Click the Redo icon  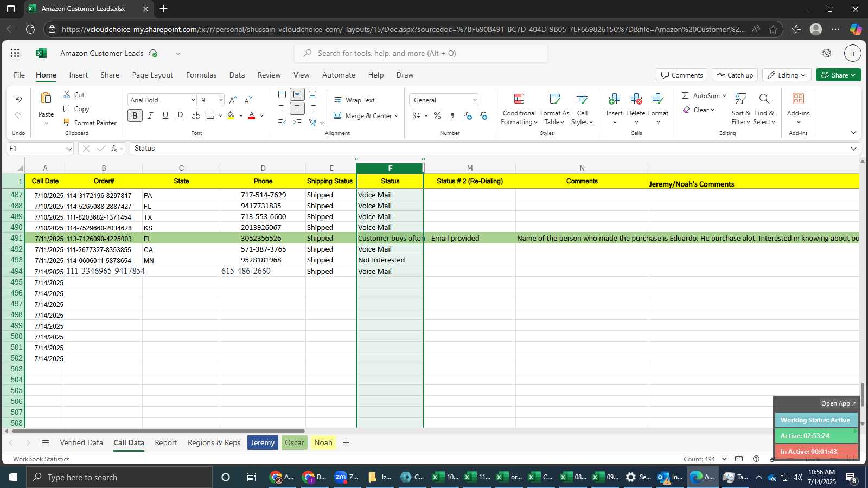click(x=18, y=115)
